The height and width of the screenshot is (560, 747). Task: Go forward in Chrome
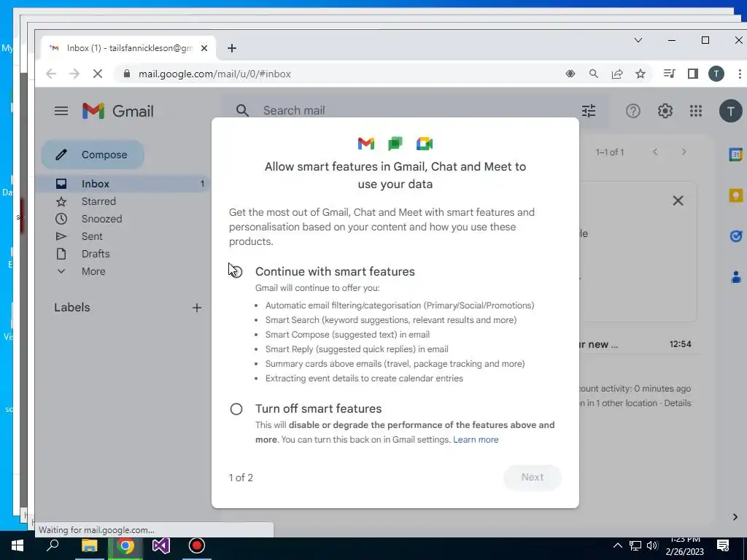74,74
